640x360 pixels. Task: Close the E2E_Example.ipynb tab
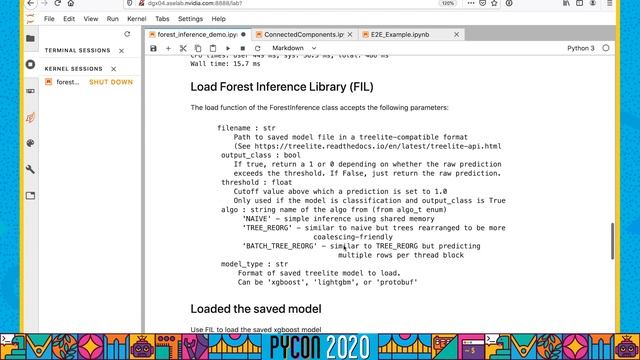click(457, 35)
